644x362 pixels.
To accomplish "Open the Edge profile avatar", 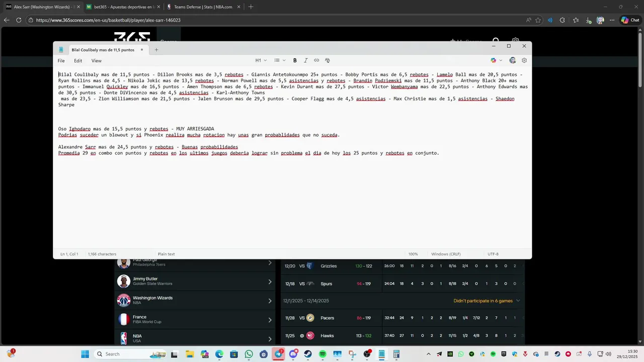I will pyautogui.click(x=600, y=20).
